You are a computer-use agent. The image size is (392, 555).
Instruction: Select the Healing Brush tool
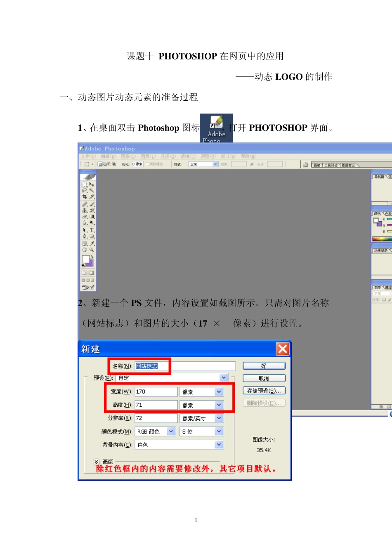(85, 204)
